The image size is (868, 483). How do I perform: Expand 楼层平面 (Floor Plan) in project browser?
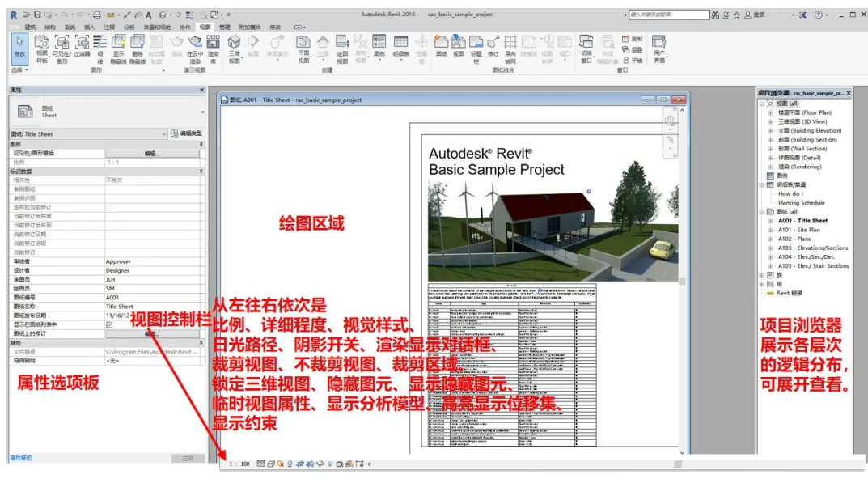tap(769, 112)
